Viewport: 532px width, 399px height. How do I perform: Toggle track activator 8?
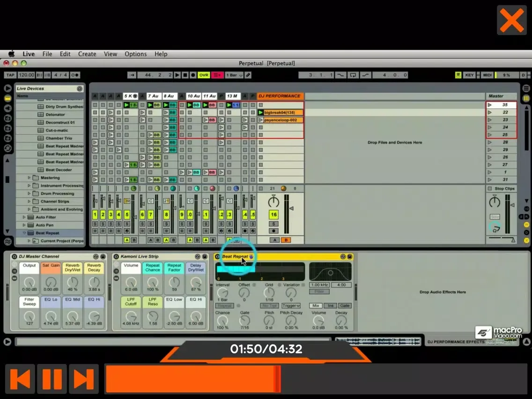pyautogui.click(x=166, y=214)
